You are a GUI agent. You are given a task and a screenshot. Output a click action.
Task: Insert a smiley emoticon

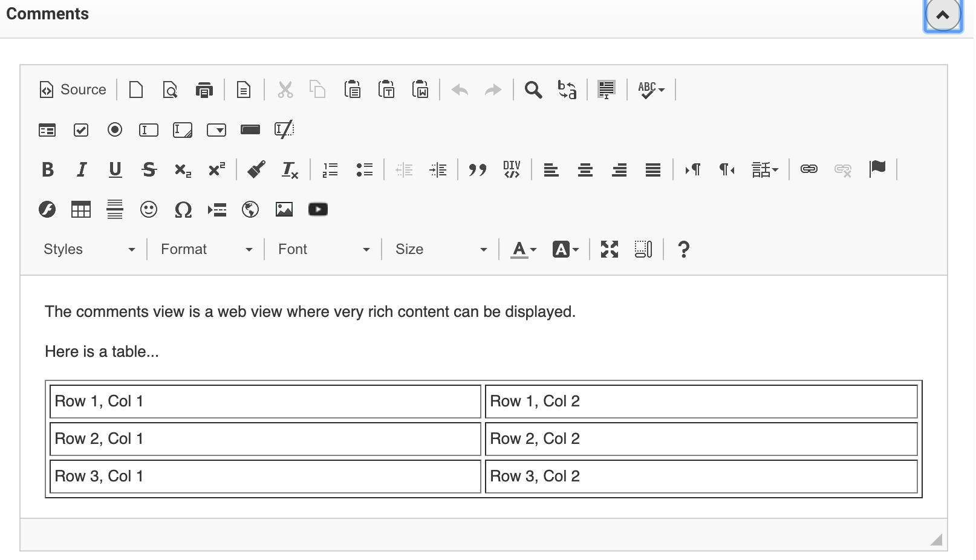pos(149,209)
